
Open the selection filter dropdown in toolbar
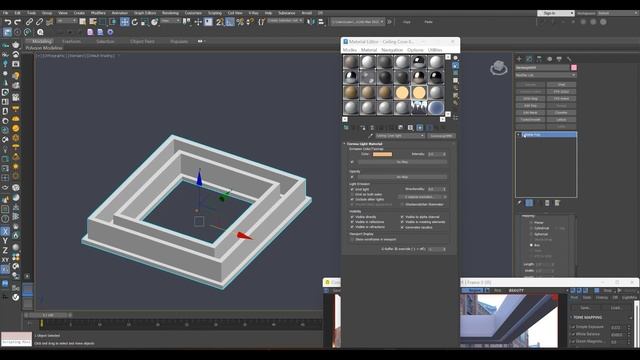point(67,21)
